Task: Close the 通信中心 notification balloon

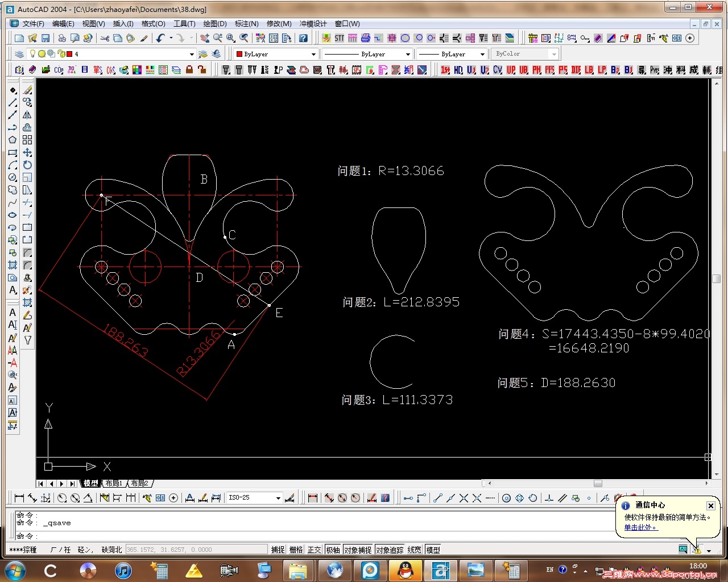Action: tap(711, 505)
